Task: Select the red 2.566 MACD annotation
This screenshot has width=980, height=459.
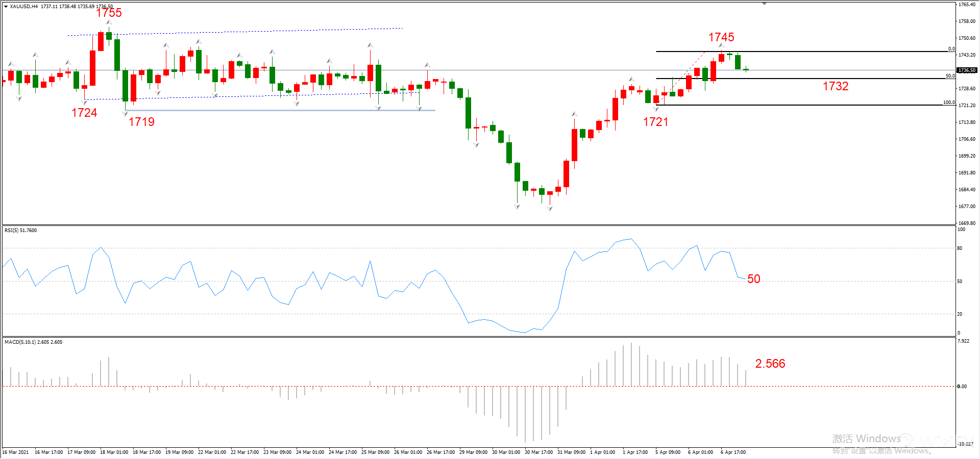Action: 770,364
